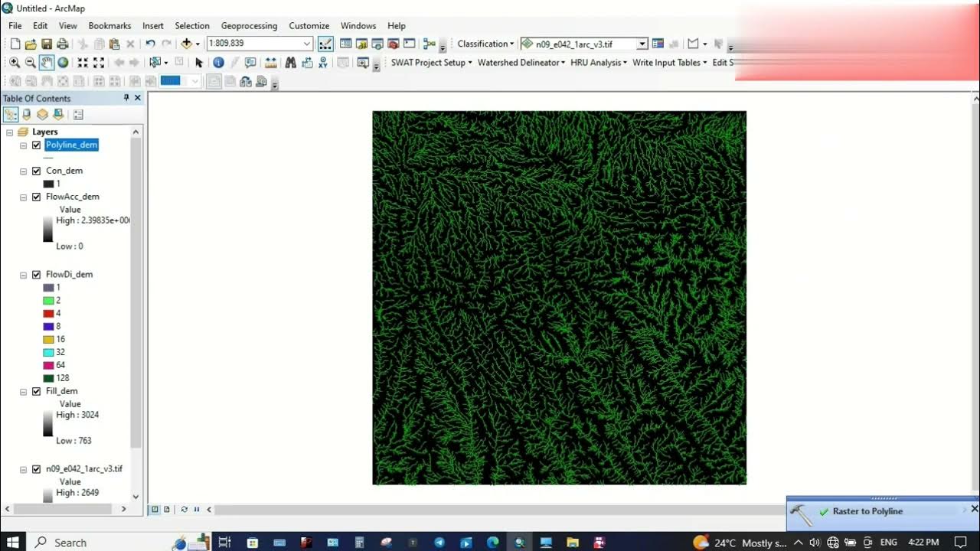
Task: Activate the Pan hand tool
Action: pos(47,63)
